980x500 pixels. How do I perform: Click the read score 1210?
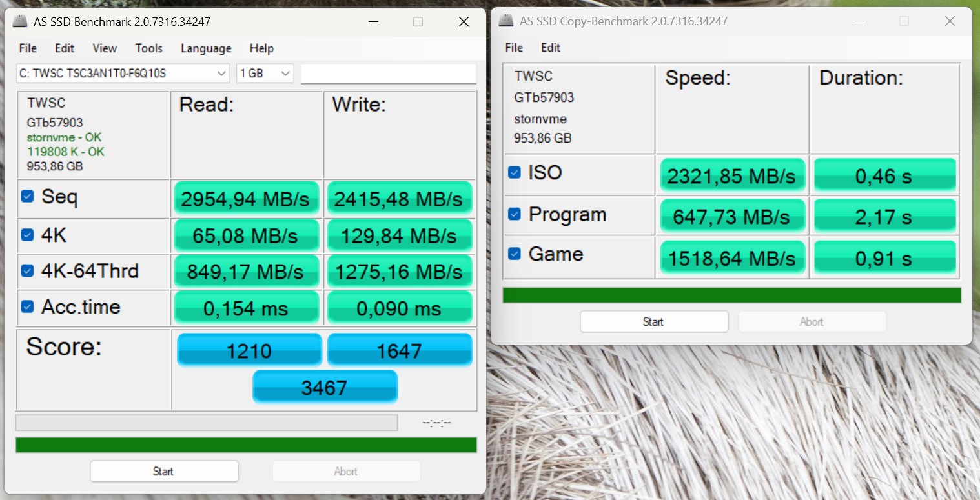pos(249,350)
